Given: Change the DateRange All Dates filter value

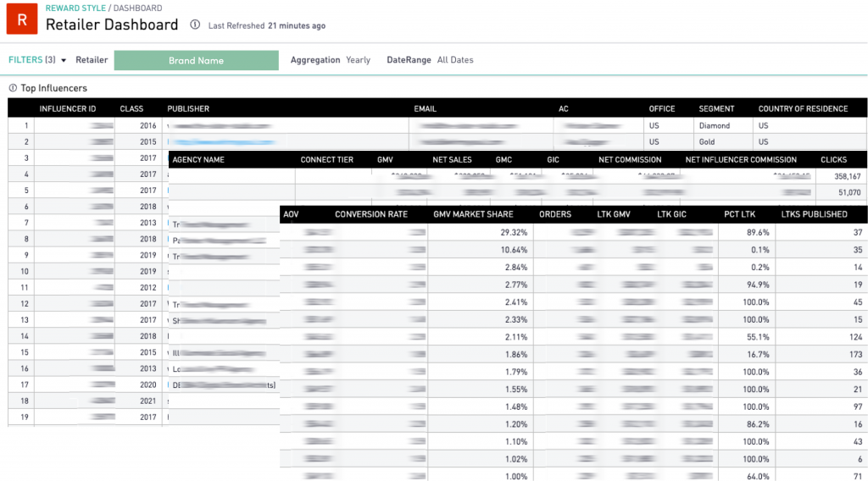Looking at the screenshot, I should [455, 60].
